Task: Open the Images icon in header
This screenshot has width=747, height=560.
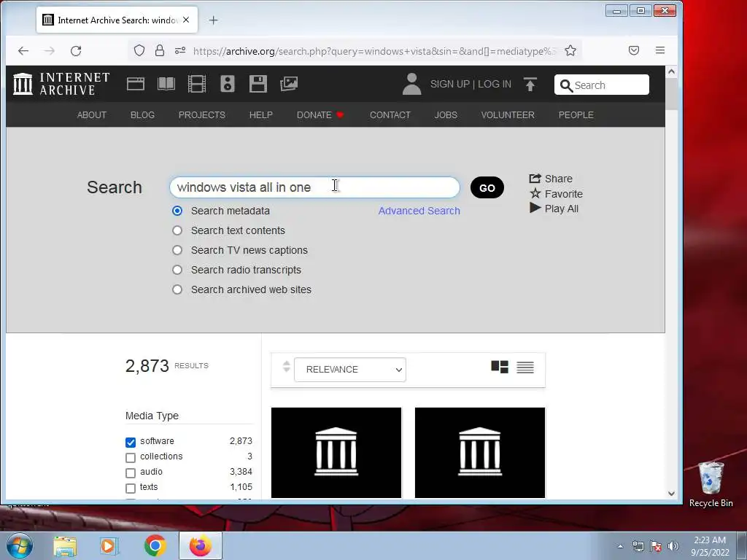Action: point(289,84)
